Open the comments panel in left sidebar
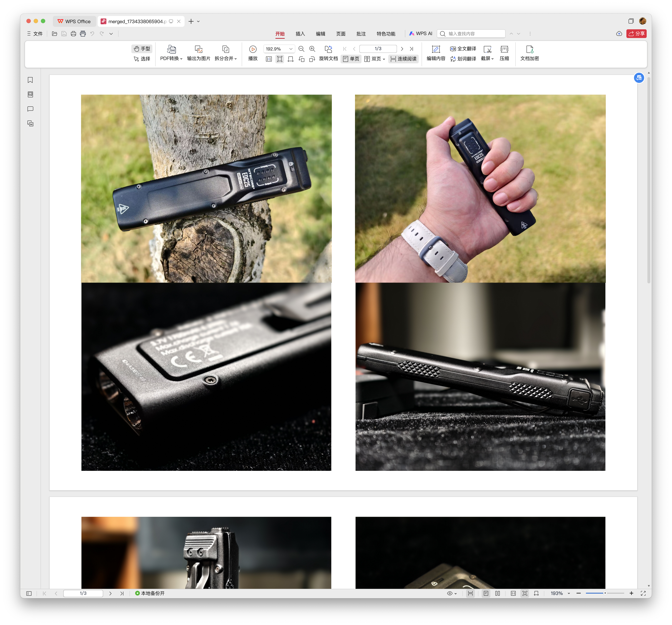 click(30, 109)
